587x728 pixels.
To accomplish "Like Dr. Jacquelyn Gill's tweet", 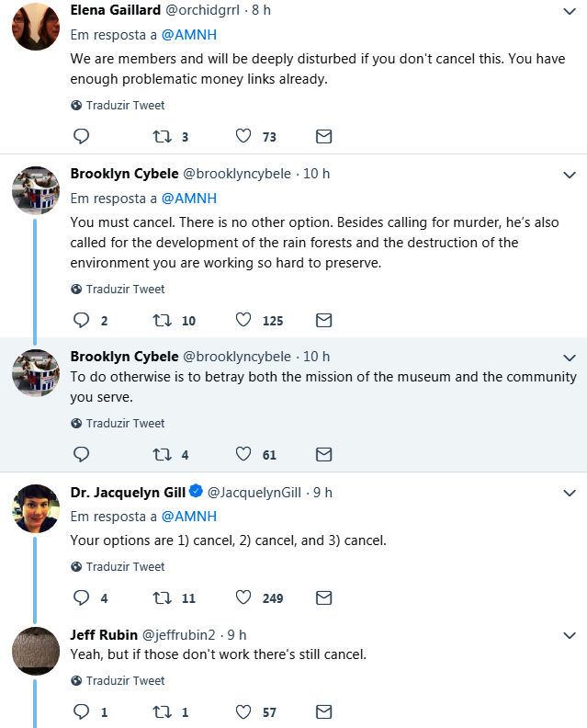I will coord(243,597).
